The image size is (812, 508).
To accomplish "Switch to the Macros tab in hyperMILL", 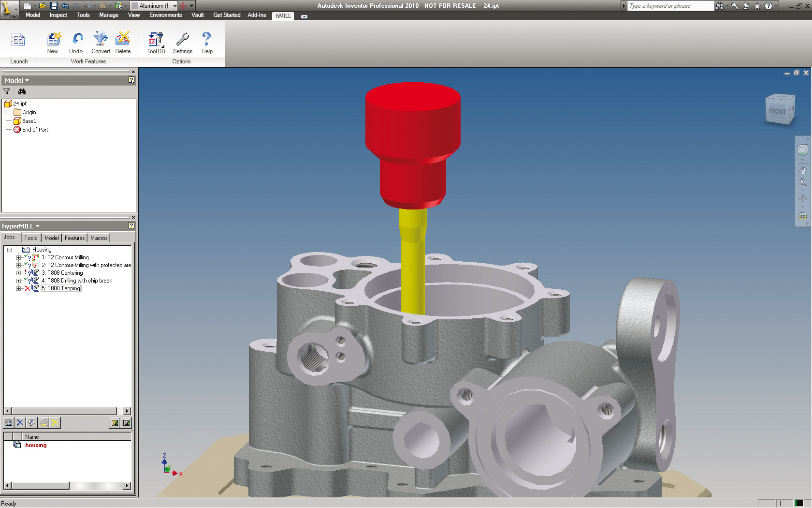I will (x=99, y=238).
